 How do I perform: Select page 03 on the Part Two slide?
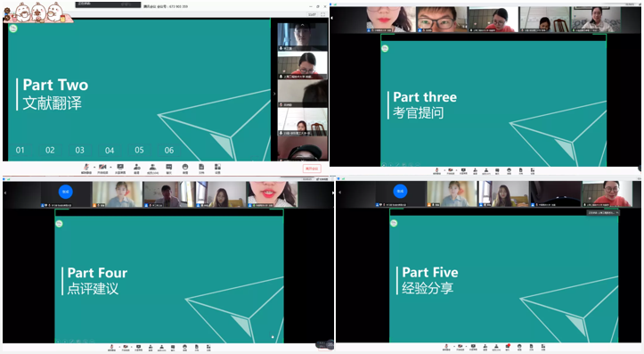coord(79,150)
